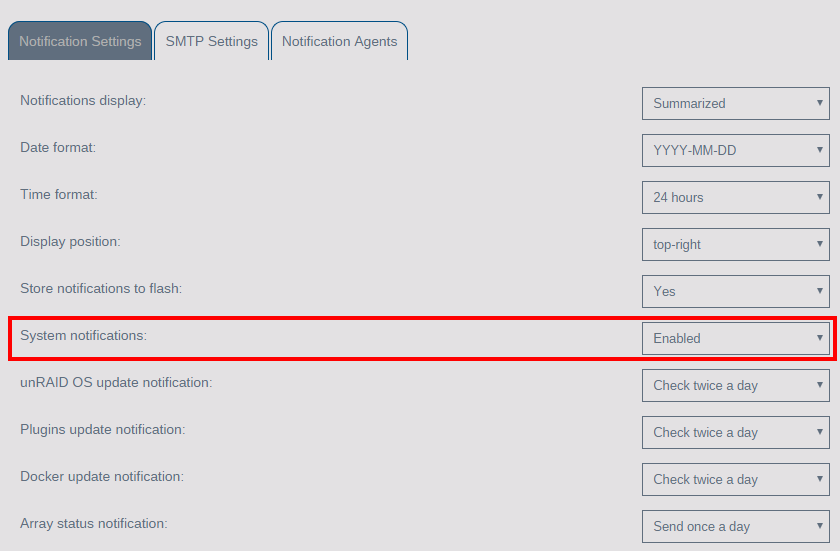This screenshot has width=840, height=551.
Task: Click arrow on the top-right dropdown
Action: coord(820,244)
